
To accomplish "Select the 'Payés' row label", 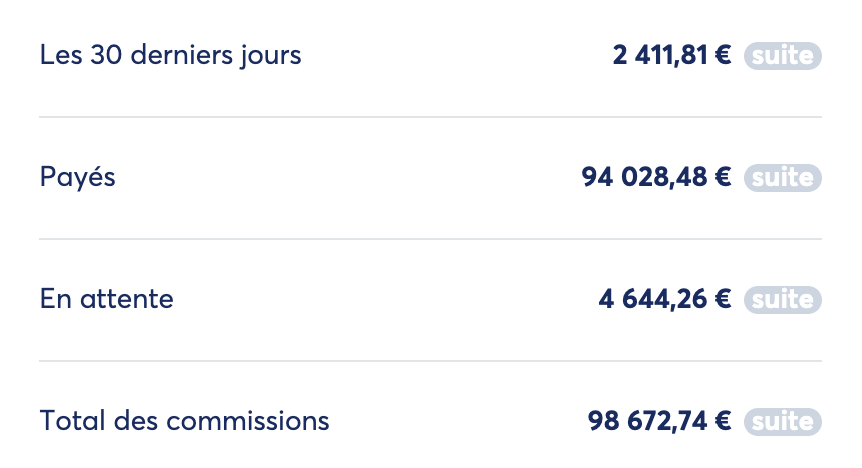I will tap(78, 178).
